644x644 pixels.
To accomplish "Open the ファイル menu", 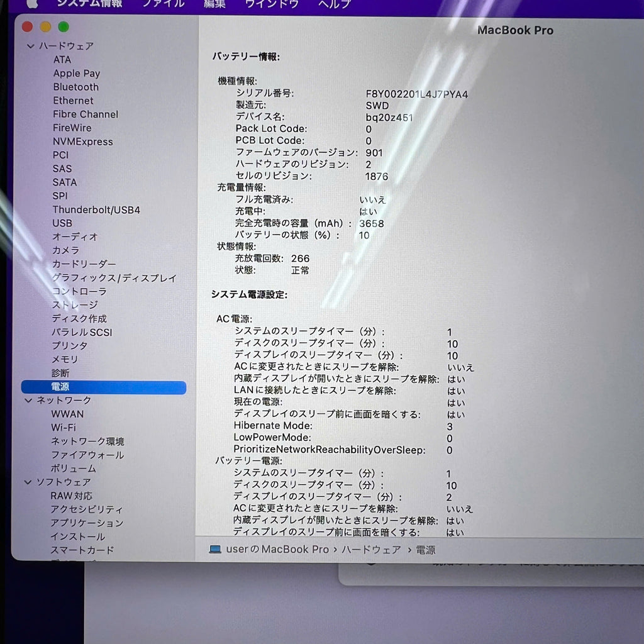I will click(164, 3).
